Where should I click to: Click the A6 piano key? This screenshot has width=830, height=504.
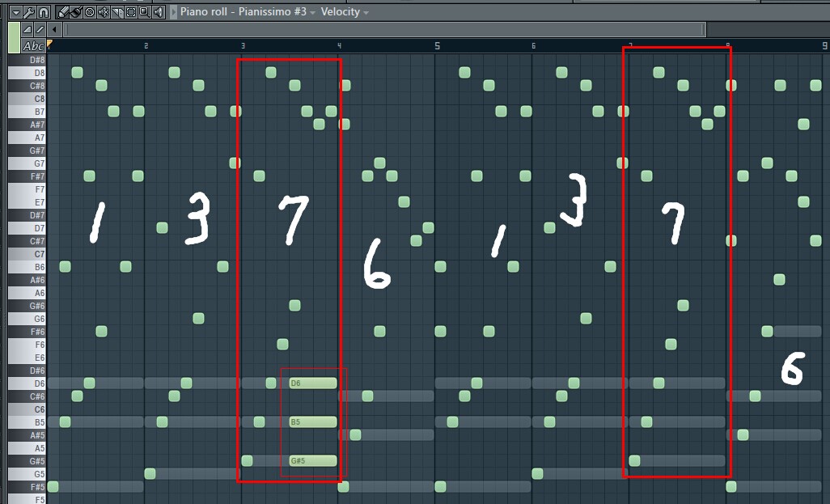pos(28,293)
